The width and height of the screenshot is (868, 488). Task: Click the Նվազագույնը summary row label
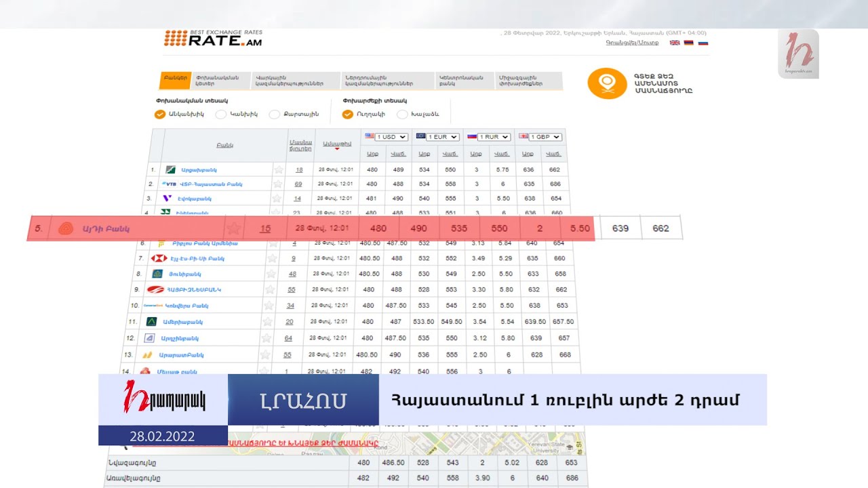click(x=132, y=463)
